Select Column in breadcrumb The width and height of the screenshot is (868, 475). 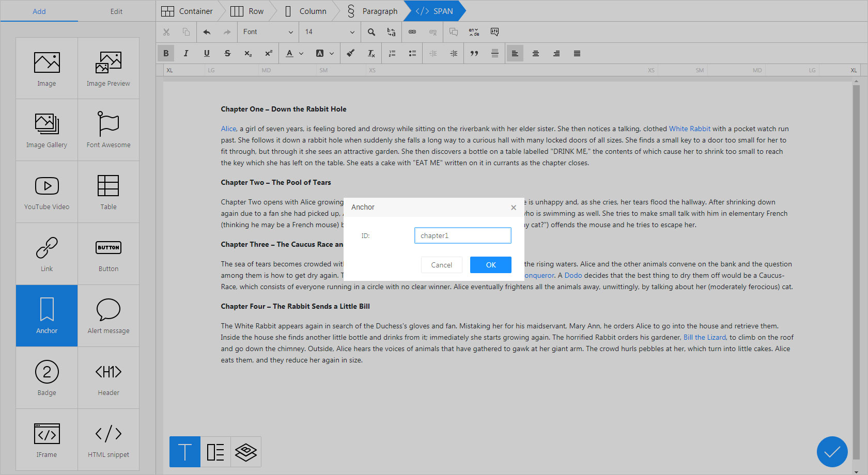coord(306,11)
